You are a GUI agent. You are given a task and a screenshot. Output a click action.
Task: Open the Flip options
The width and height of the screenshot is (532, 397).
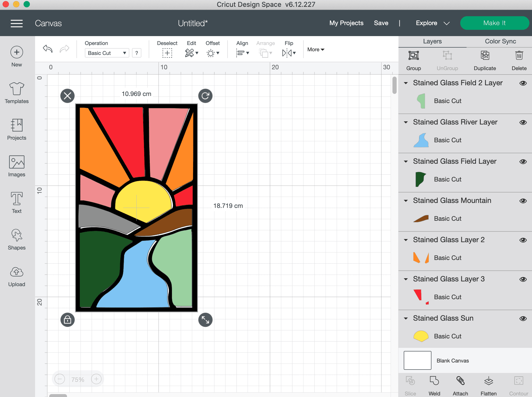pyautogui.click(x=289, y=53)
